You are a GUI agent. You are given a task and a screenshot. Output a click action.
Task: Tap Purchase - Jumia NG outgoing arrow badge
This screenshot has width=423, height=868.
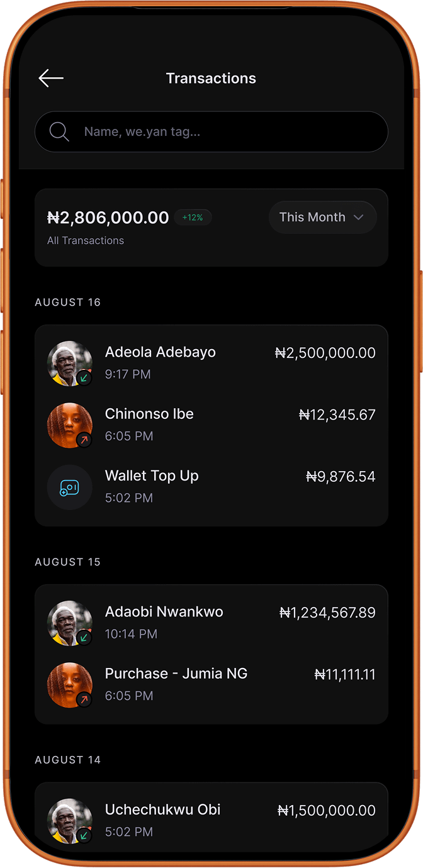pyautogui.click(x=84, y=699)
